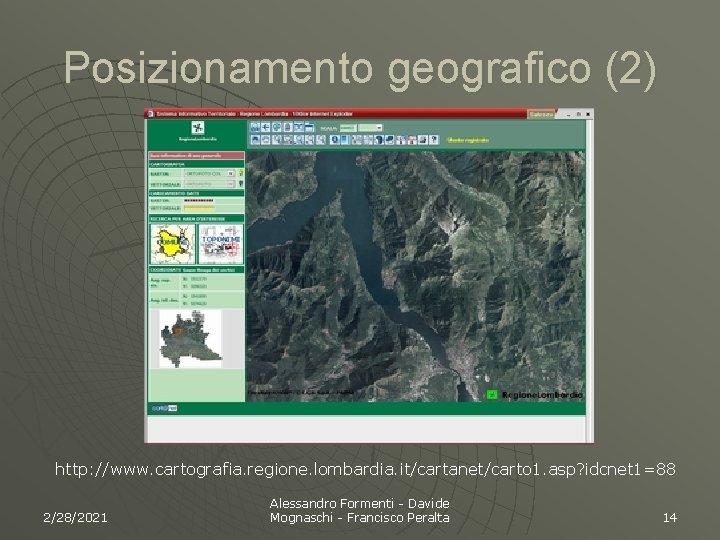Click the red header bar in left panel
This screenshot has height=540, width=720.
click(x=196, y=156)
